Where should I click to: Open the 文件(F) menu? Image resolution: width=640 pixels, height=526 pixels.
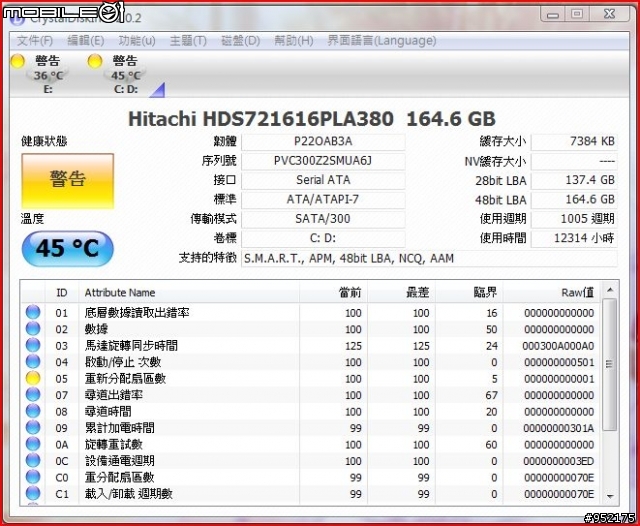pos(35,41)
